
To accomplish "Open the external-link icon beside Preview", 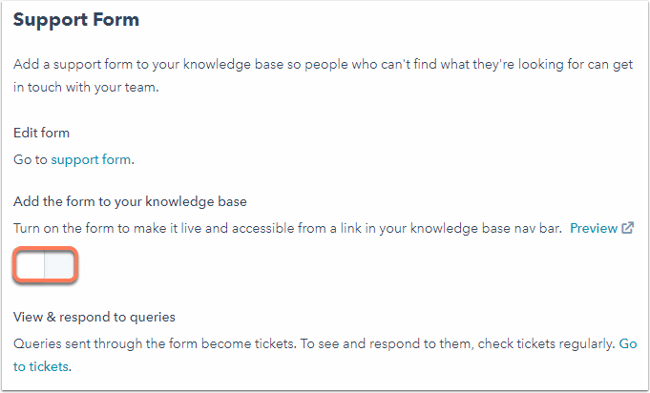I will (x=628, y=228).
